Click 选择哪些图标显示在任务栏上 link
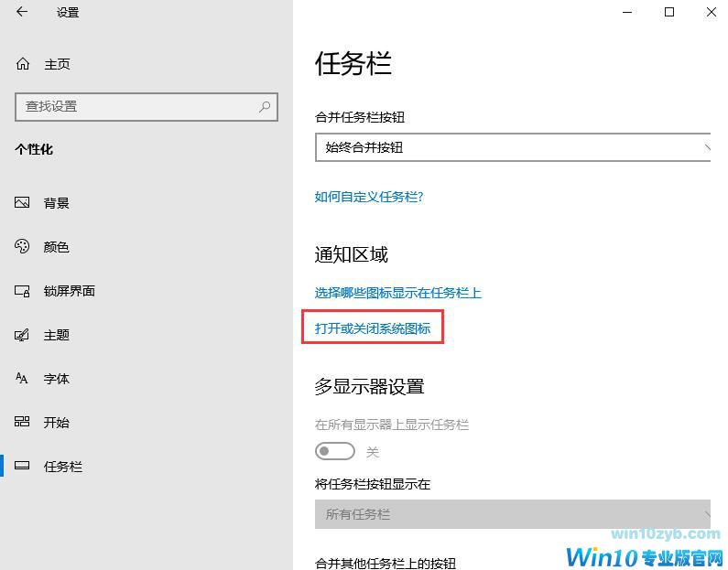728x570 pixels. pos(398,293)
